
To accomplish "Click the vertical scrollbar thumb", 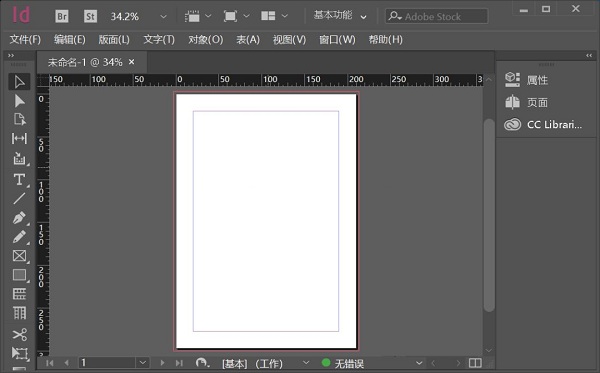I will (x=489, y=215).
